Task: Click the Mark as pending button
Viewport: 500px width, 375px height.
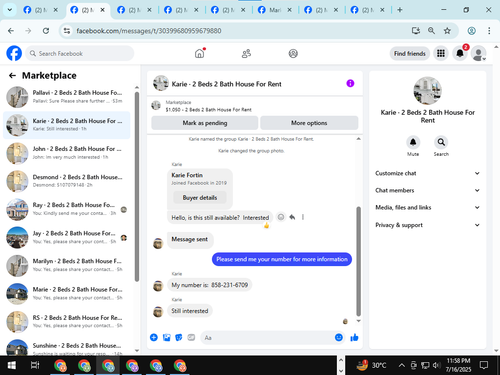Action: [x=205, y=123]
